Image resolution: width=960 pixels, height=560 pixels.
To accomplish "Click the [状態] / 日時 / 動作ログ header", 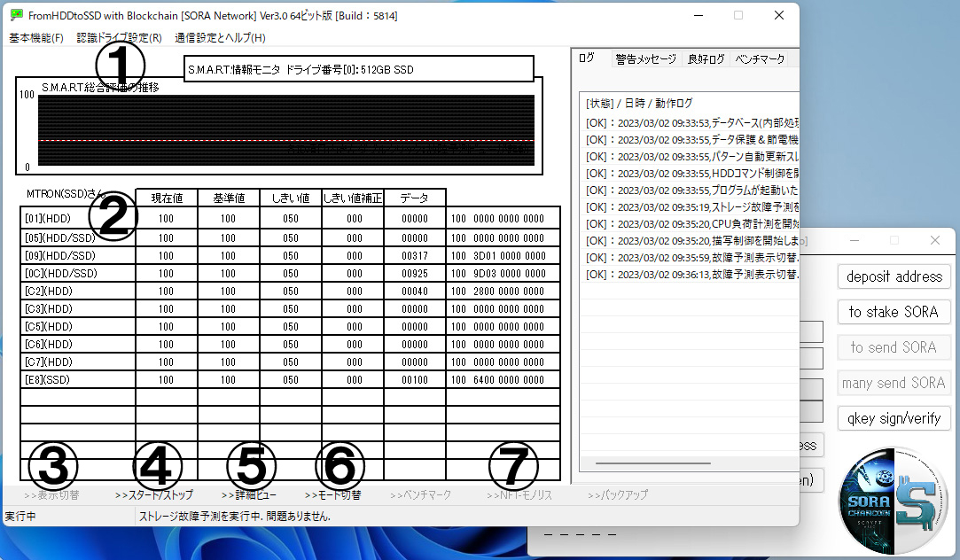I will [639, 104].
